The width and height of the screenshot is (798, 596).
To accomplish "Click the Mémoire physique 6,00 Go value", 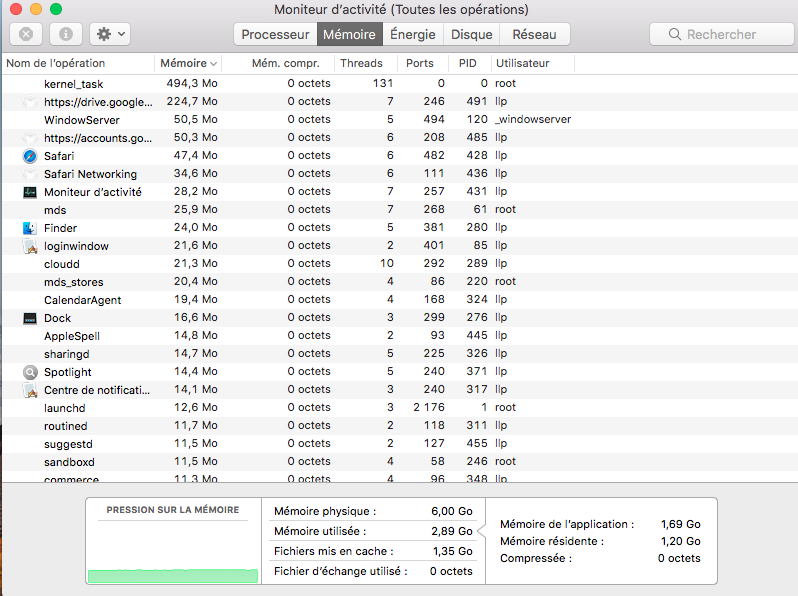I will pyautogui.click(x=452, y=511).
